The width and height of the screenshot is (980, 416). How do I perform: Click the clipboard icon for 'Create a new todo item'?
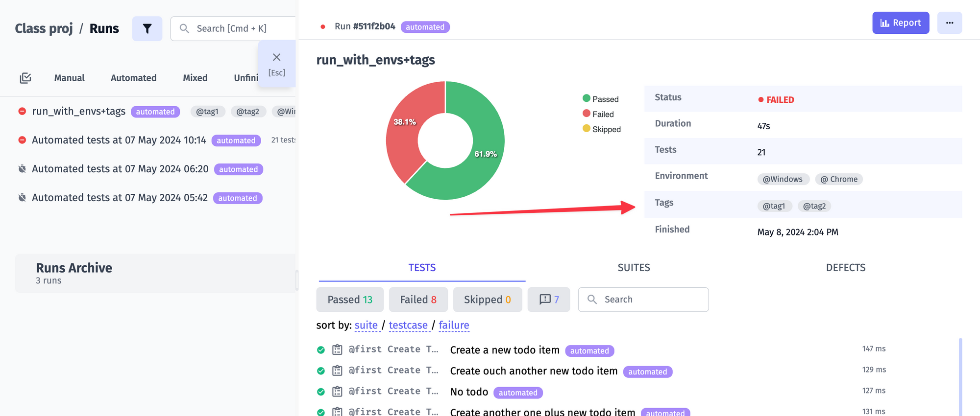tap(337, 349)
